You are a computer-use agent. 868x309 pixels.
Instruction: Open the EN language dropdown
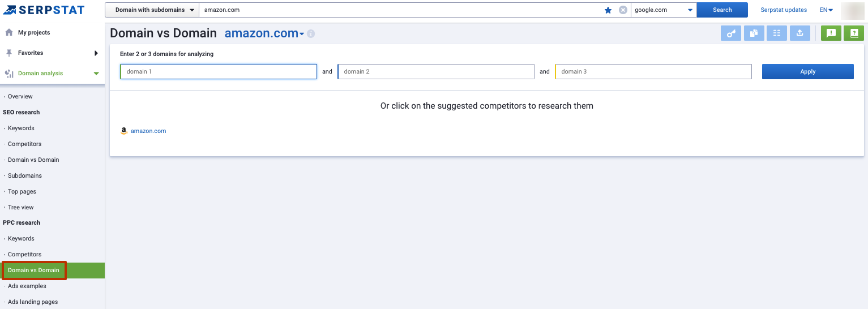(826, 10)
